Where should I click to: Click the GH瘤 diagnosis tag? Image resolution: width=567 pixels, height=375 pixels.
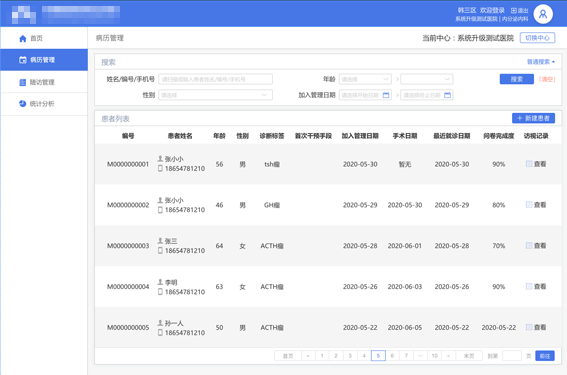click(x=272, y=205)
